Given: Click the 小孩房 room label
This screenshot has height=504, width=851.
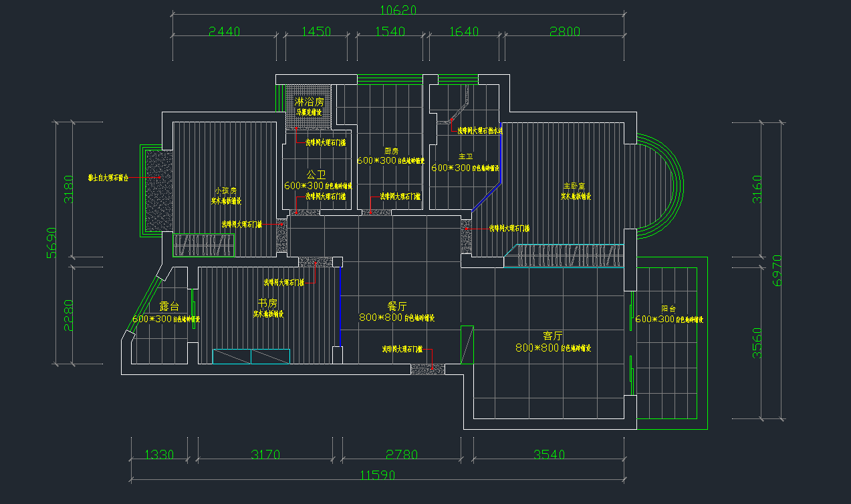Looking at the screenshot, I should 225,191.
